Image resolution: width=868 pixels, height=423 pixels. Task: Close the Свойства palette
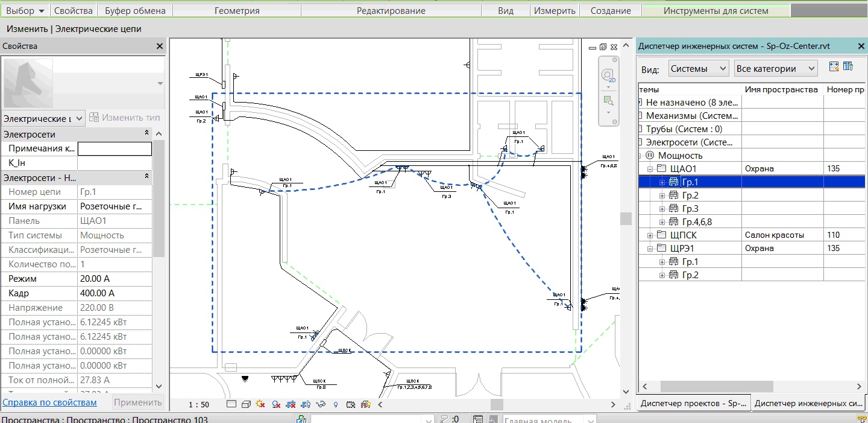pyautogui.click(x=160, y=46)
